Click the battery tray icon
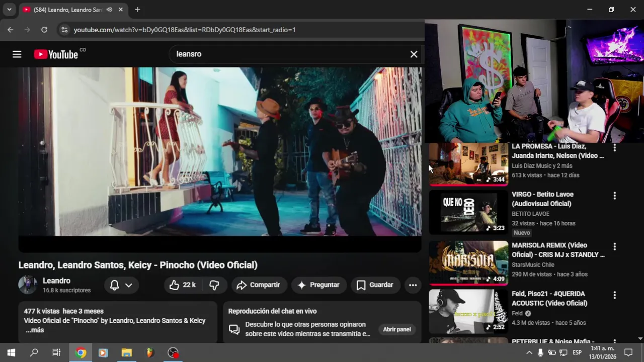 [x=552, y=352]
